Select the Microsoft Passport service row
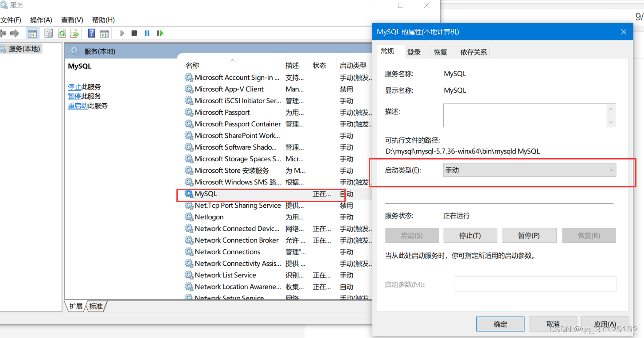The image size is (644, 338). pyautogui.click(x=277, y=113)
